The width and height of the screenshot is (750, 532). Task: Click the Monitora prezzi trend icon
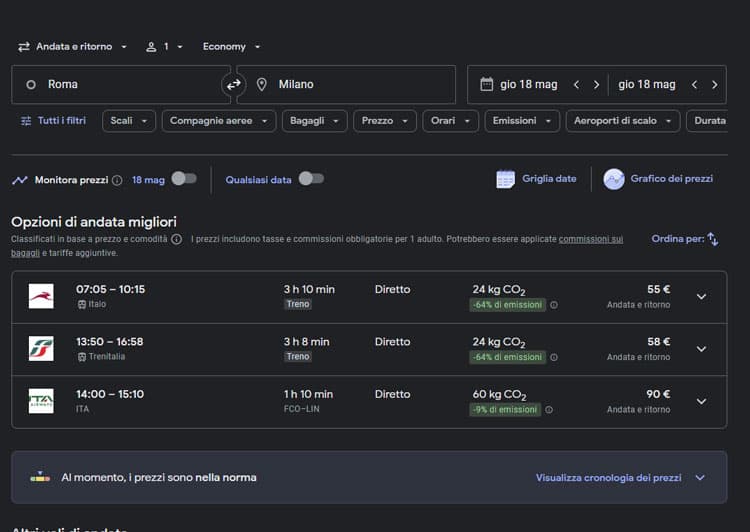click(20, 180)
